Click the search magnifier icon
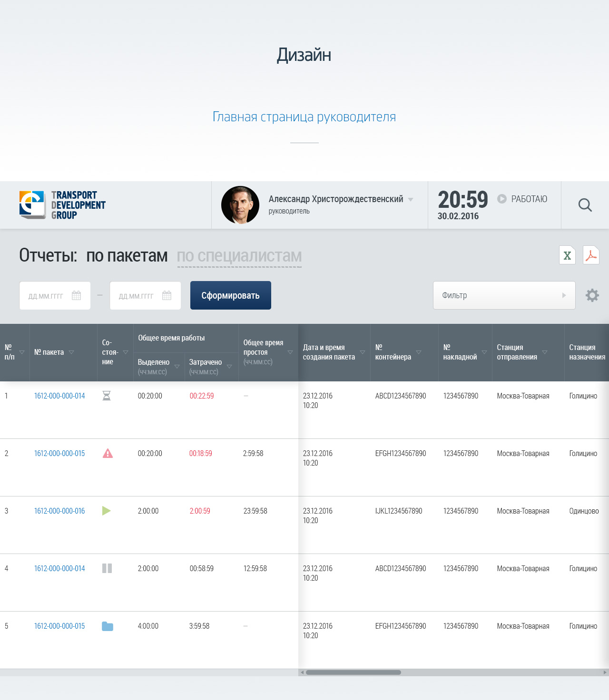The width and height of the screenshot is (609, 700). tap(585, 205)
